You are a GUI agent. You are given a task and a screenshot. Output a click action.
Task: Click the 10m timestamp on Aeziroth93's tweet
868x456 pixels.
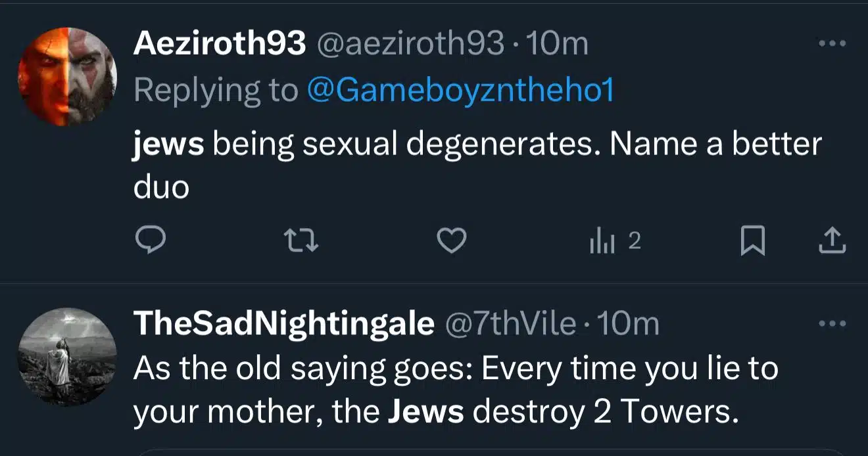[x=558, y=44]
